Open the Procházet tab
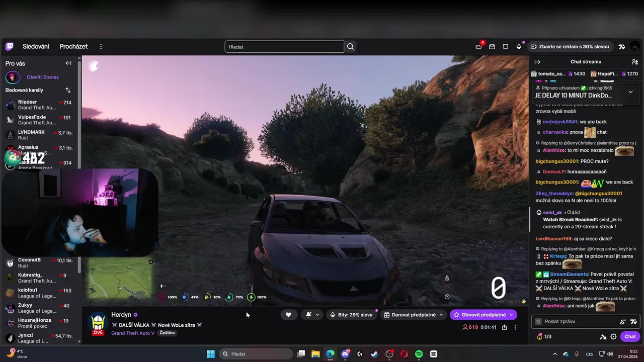 point(73,47)
